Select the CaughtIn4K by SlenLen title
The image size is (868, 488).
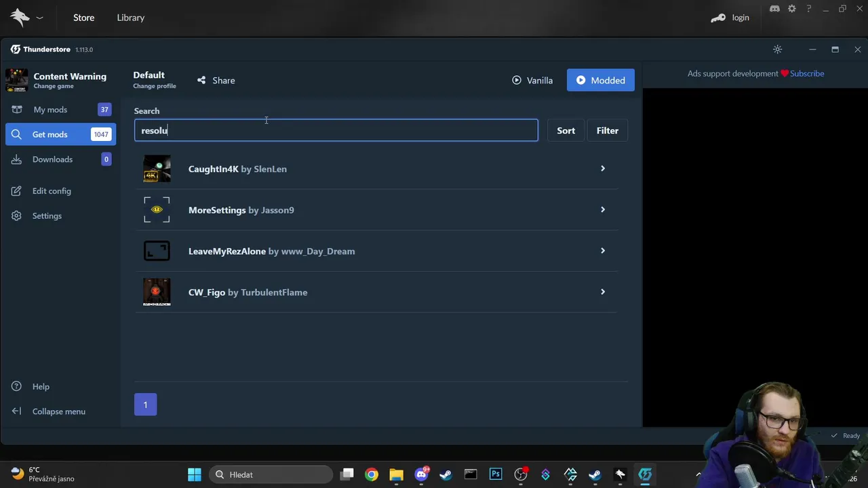tap(237, 169)
